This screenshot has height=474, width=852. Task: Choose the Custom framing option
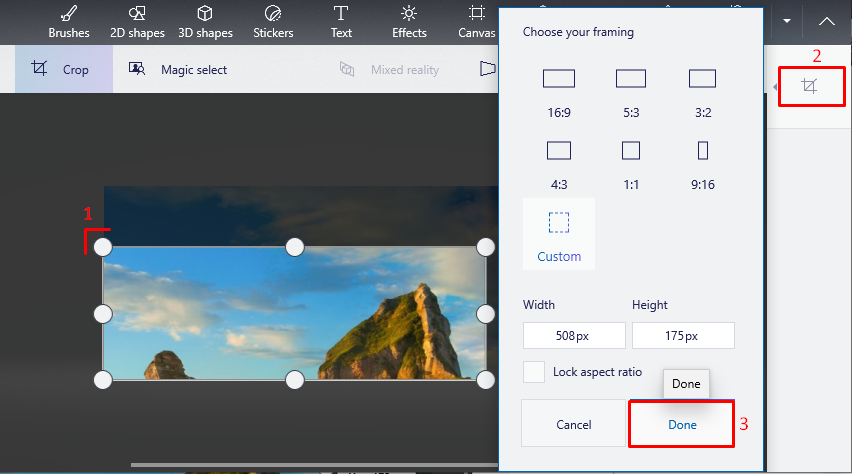558,234
